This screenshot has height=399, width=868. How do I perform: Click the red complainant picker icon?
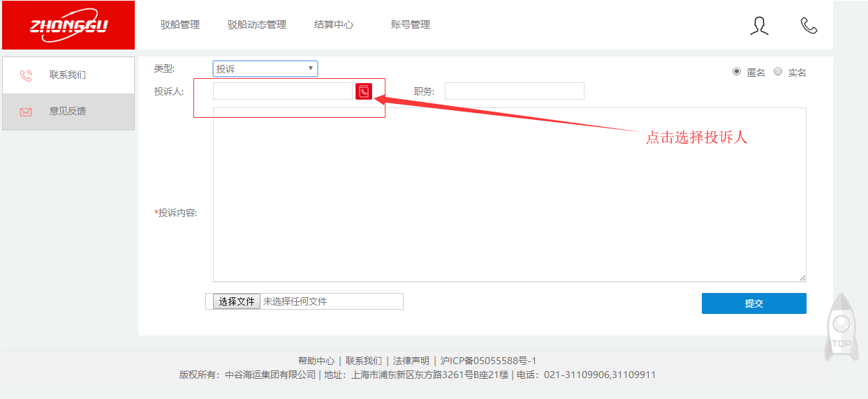(x=364, y=91)
